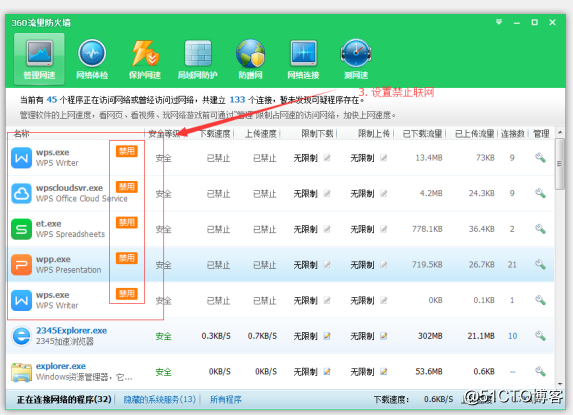Click the manage wrench for explorer.exe
Image resolution: width=573 pixels, height=415 pixels.
[540, 372]
